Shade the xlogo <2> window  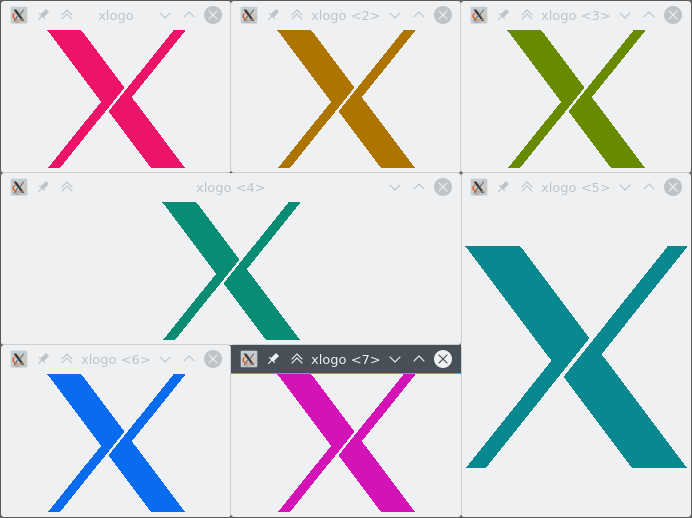(x=297, y=15)
